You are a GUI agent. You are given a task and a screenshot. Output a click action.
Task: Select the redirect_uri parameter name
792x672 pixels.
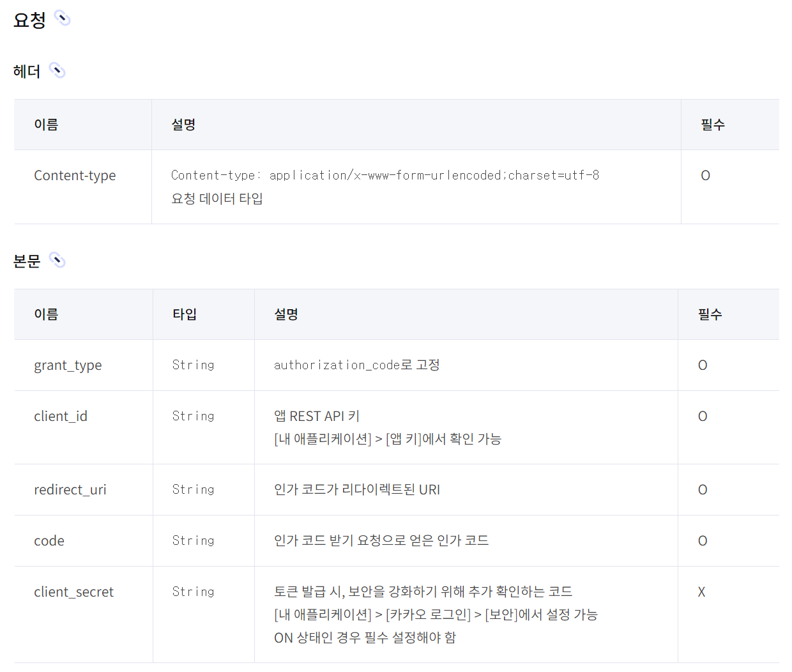point(70,490)
